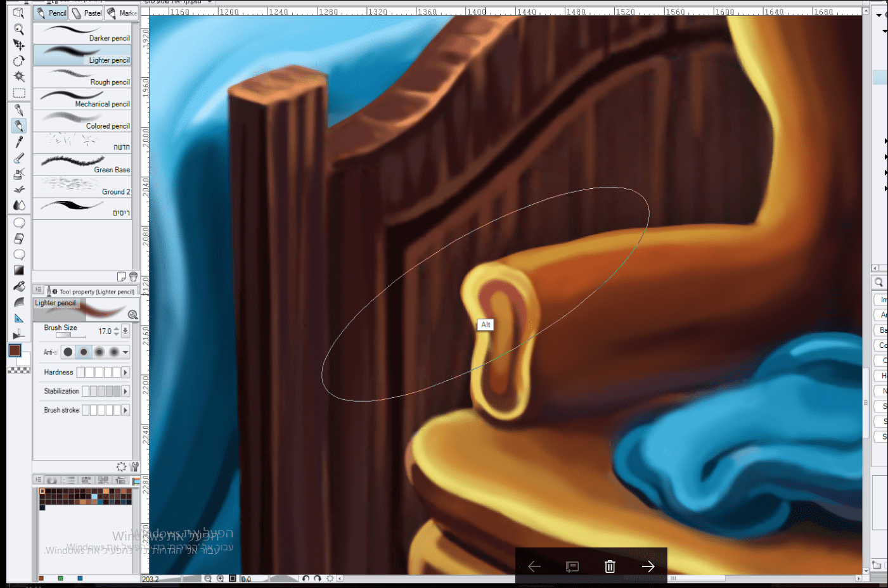Select the Blend droplets tool

click(19, 205)
